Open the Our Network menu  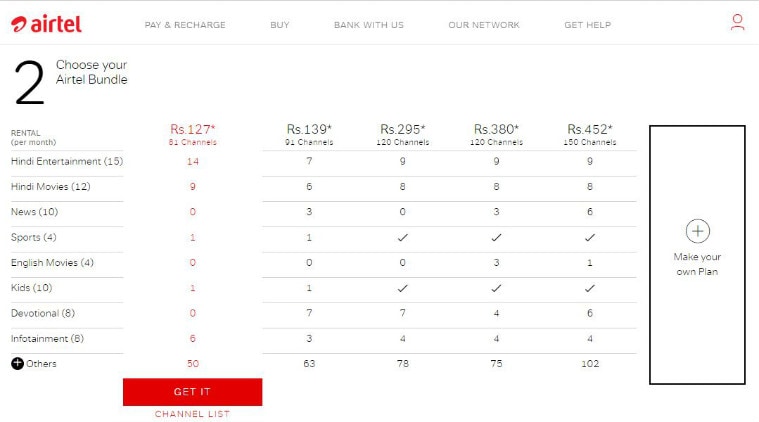pyautogui.click(x=484, y=25)
